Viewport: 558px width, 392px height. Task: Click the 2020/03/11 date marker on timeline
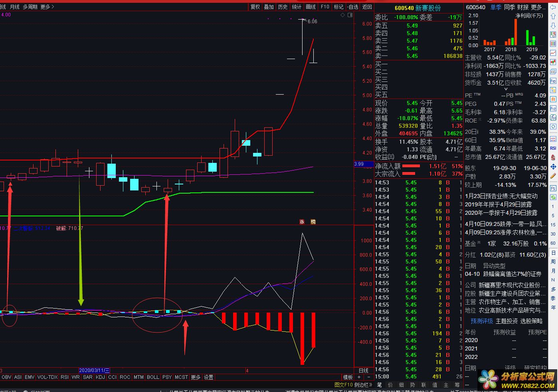click(94, 370)
